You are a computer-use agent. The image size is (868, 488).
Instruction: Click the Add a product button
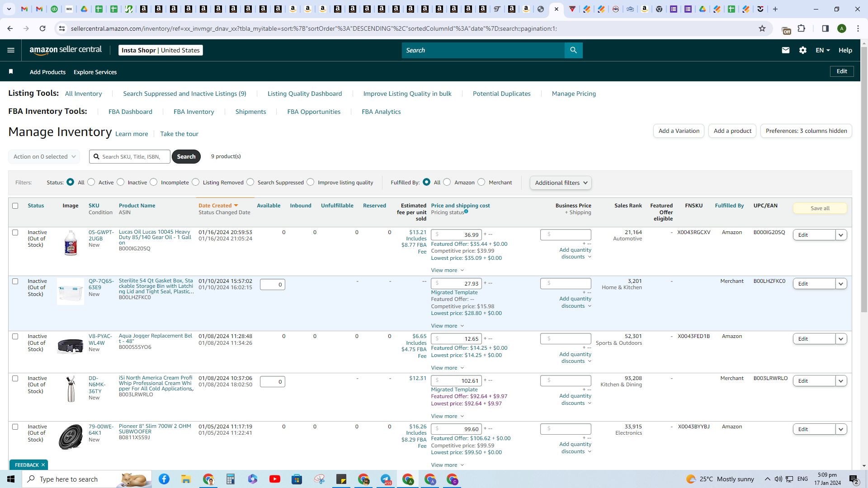coord(732,131)
